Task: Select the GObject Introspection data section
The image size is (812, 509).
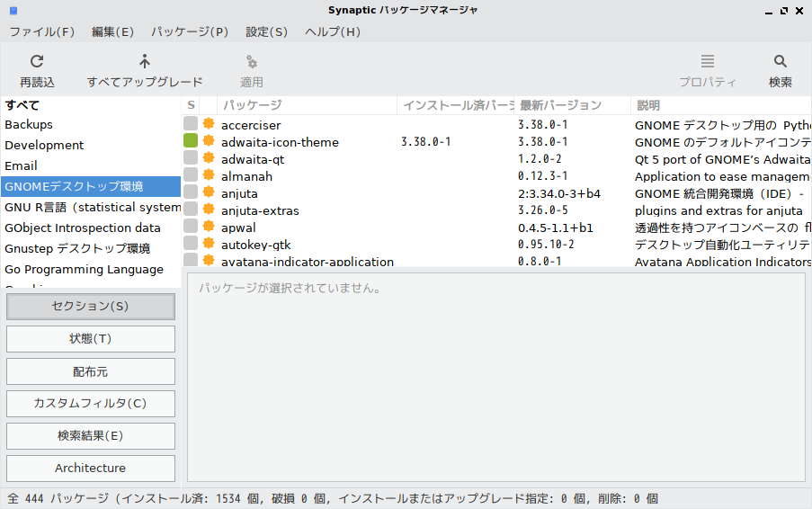Action: click(91, 228)
